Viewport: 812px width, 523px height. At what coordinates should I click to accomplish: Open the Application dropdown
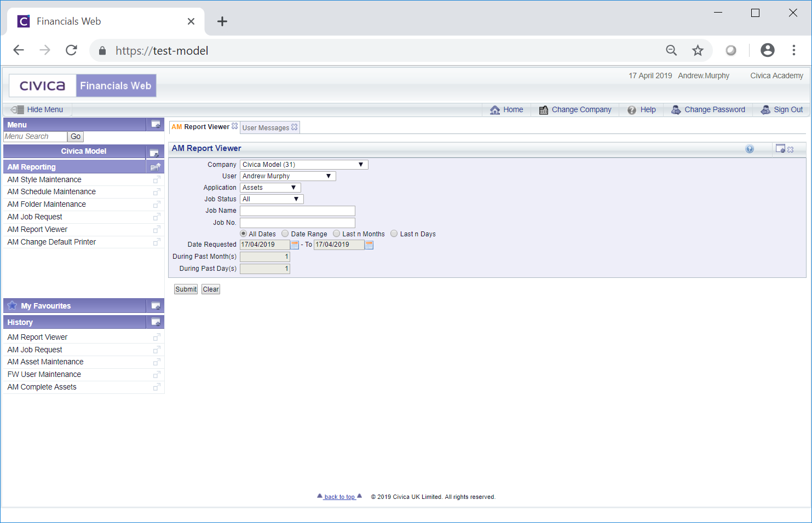coord(270,188)
